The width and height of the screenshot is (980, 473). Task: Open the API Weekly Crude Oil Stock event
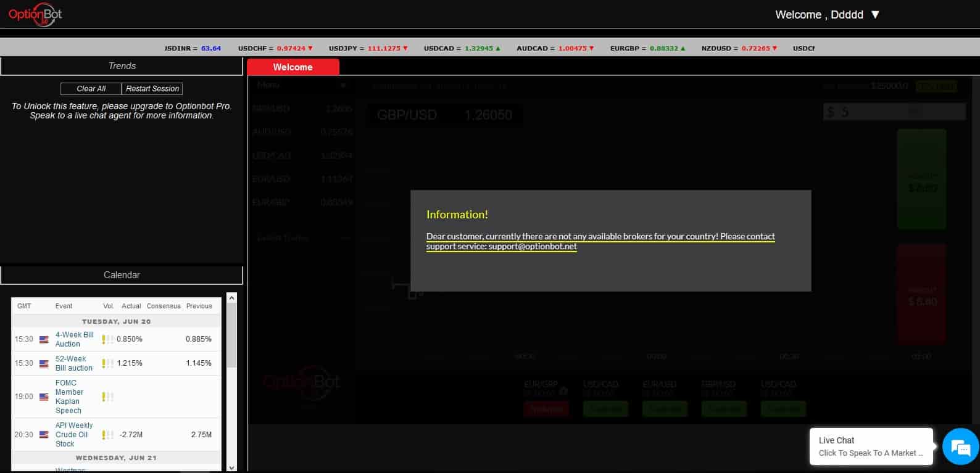74,435
